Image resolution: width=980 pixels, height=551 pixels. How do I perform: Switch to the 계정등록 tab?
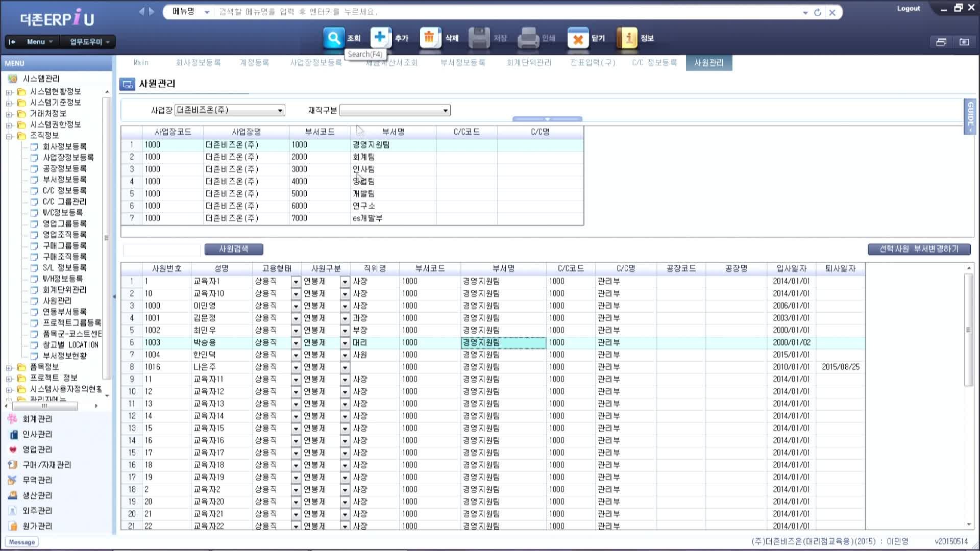(x=254, y=63)
